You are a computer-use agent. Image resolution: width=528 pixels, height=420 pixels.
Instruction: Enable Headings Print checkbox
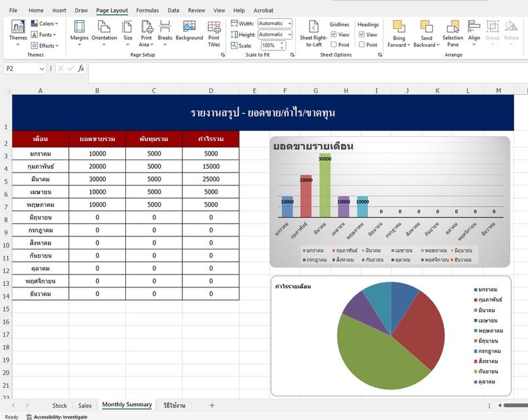point(361,45)
